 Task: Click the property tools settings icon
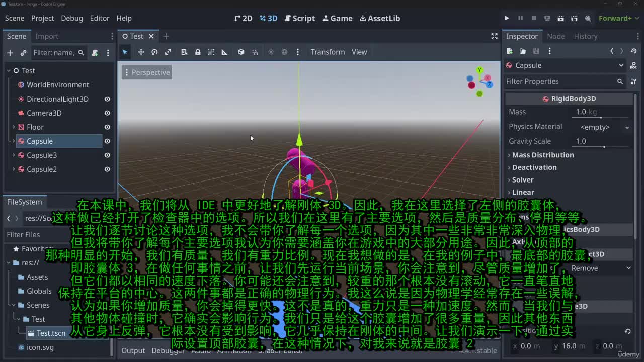point(633,81)
